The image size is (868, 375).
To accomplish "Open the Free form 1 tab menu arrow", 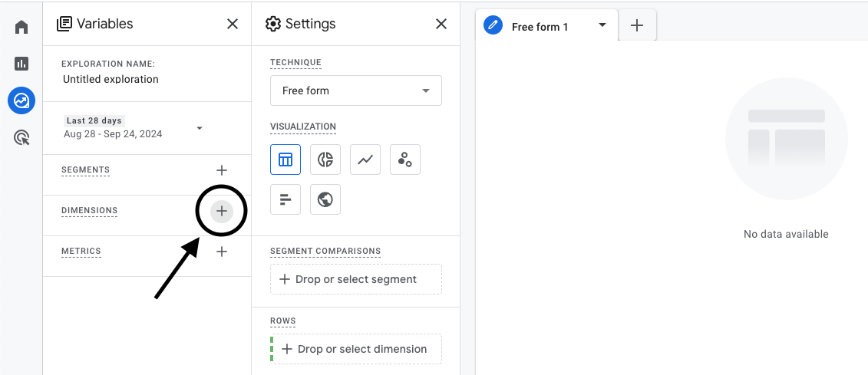I will [x=602, y=25].
